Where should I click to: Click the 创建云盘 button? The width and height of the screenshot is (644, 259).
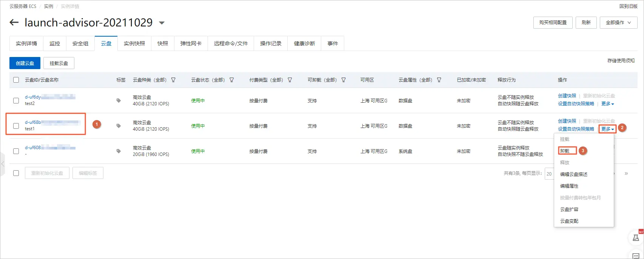[x=25, y=63]
